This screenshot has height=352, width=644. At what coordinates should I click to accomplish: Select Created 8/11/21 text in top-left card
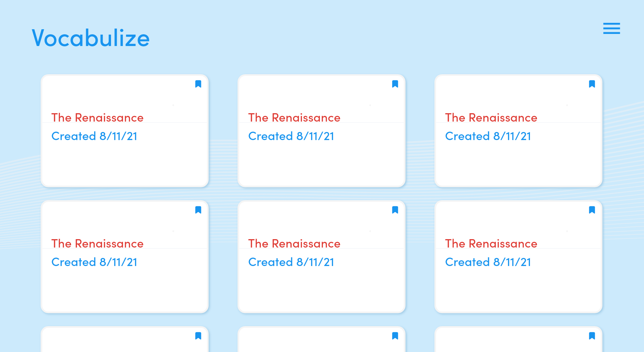tap(94, 136)
